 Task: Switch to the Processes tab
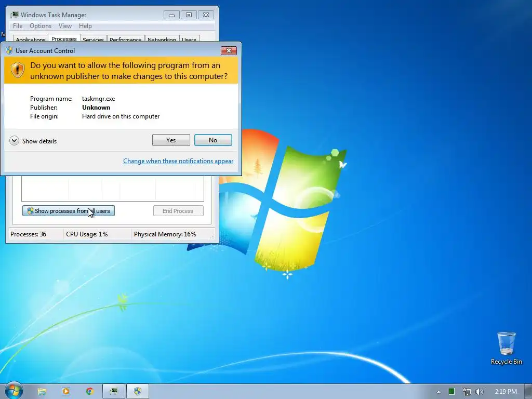[x=64, y=38]
